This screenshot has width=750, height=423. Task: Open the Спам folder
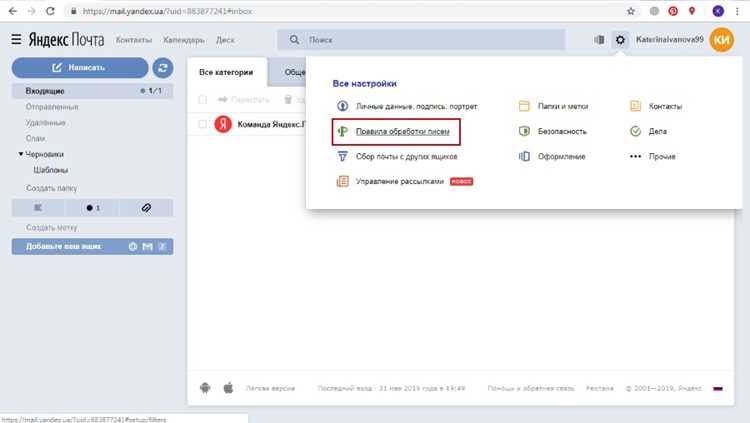tap(35, 138)
